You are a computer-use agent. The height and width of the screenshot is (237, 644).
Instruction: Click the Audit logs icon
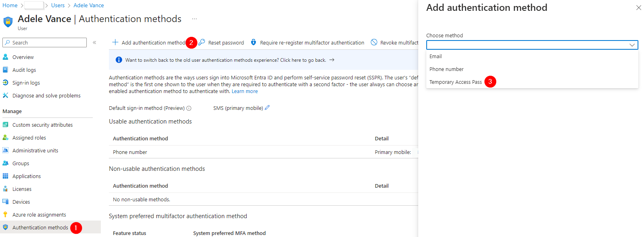5,70
